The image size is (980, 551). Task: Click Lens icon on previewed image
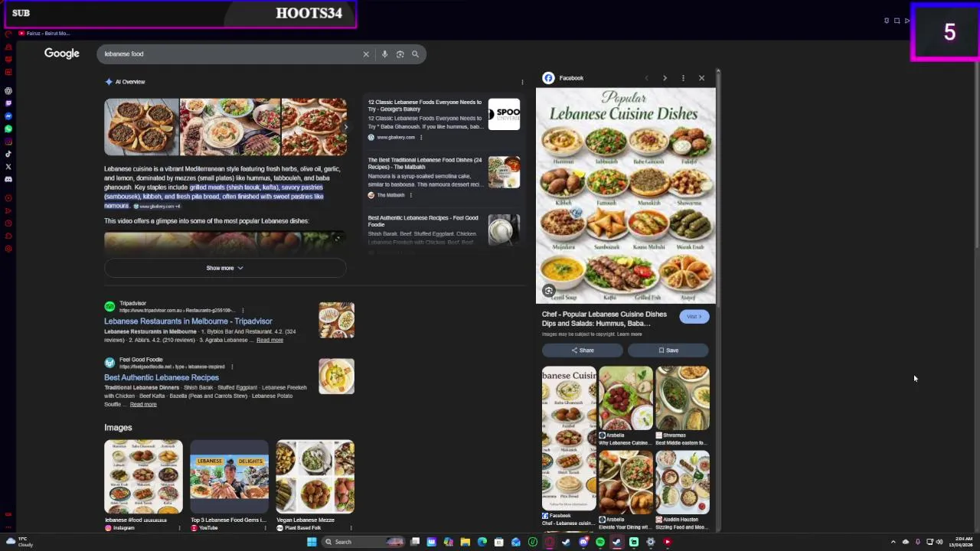click(548, 291)
